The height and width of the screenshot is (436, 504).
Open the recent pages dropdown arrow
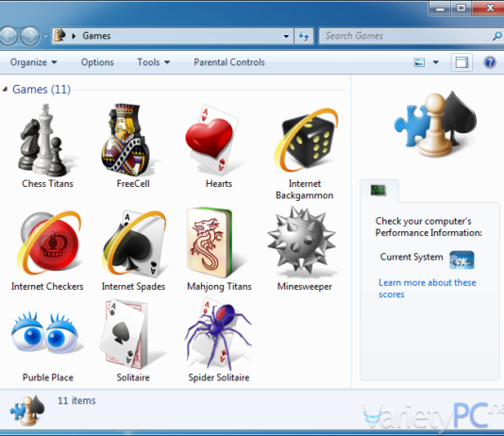coord(45,36)
